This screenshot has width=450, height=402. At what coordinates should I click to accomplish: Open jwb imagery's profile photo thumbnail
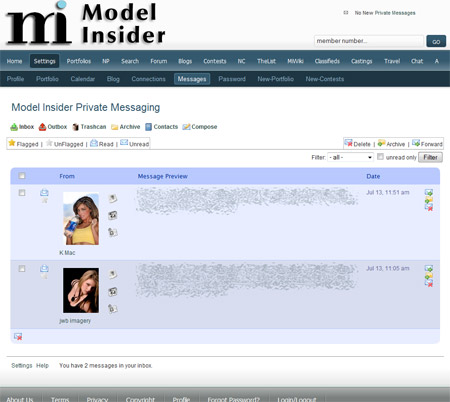point(81,290)
